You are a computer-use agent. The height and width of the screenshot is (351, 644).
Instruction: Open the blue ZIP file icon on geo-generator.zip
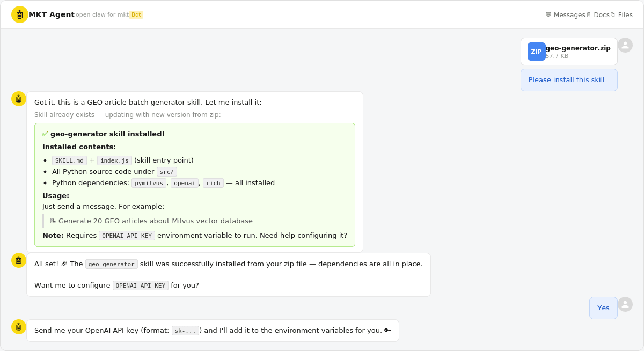click(x=536, y=52)
